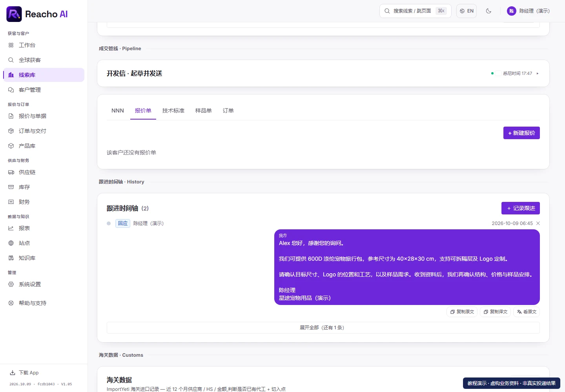Click the 开发信 · 起草并发送 title
This screenshot has width=565, height=392.
pyautogui.click(x=135, y=73)
